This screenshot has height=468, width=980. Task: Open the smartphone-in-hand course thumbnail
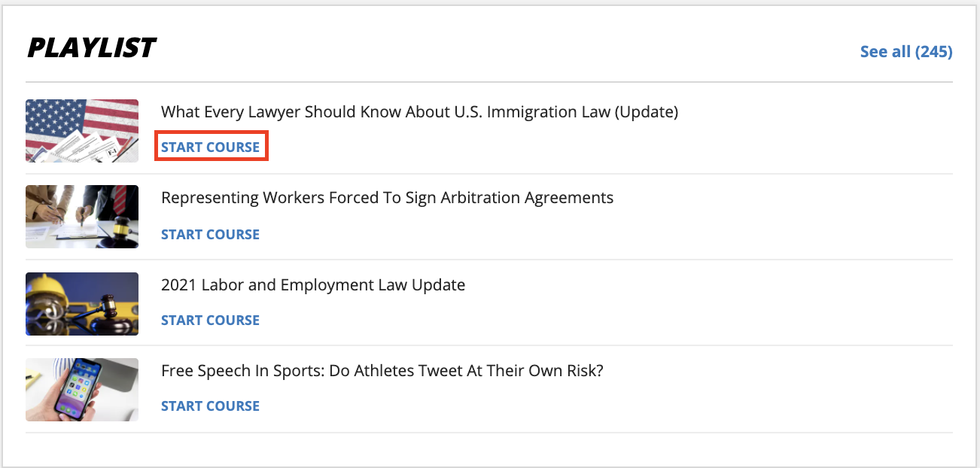coord(82,390)
